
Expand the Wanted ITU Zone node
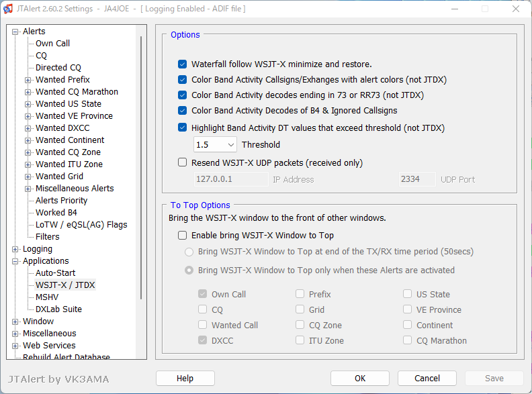point(28,165)
